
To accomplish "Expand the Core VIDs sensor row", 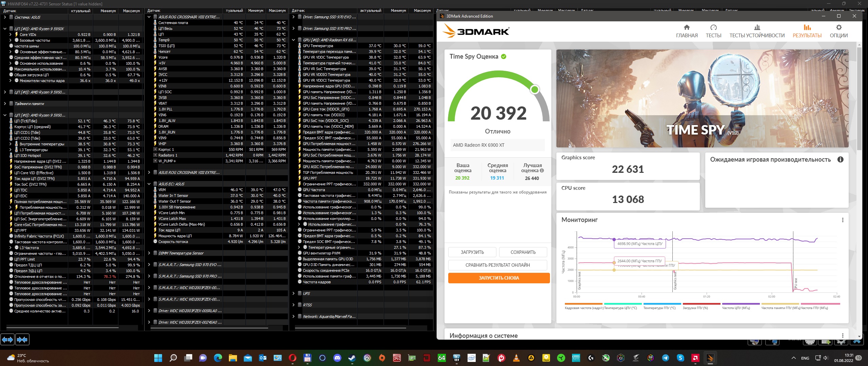I will [11, 35].
